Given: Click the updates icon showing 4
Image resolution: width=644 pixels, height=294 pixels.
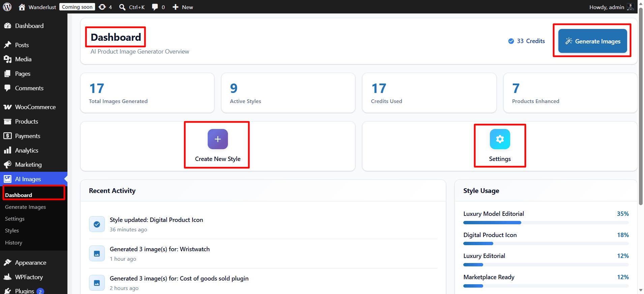Looking at the screenshot, I should 102,7.
